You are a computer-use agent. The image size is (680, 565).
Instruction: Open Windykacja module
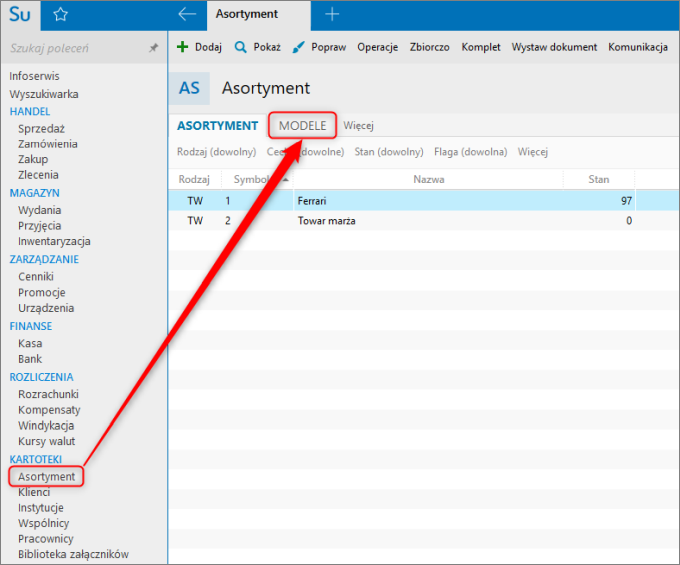(x=46, y=425)
